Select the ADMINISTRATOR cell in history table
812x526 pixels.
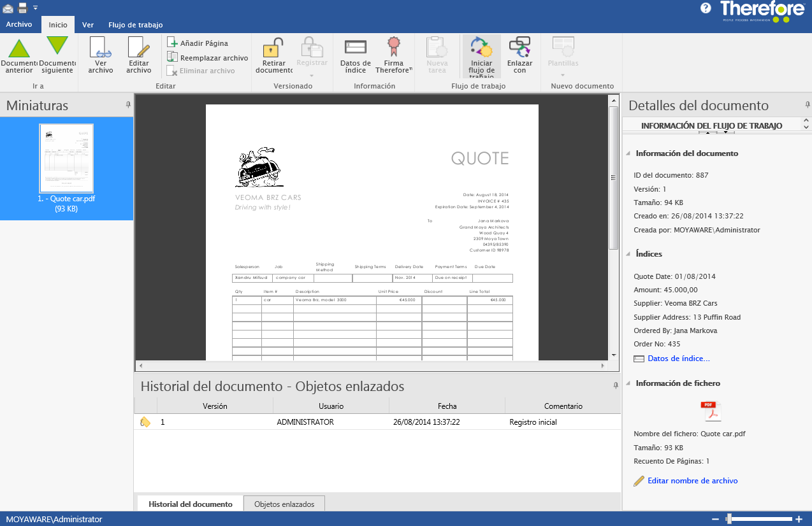point(305,422)
